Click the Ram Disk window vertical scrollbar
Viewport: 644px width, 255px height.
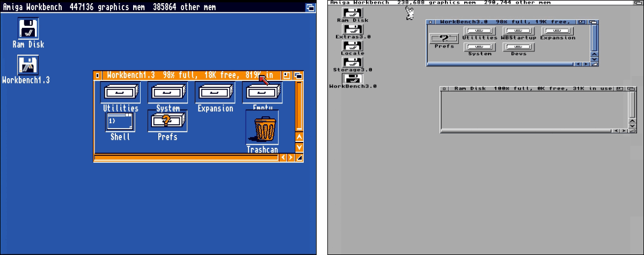click(x=633, y=104)
